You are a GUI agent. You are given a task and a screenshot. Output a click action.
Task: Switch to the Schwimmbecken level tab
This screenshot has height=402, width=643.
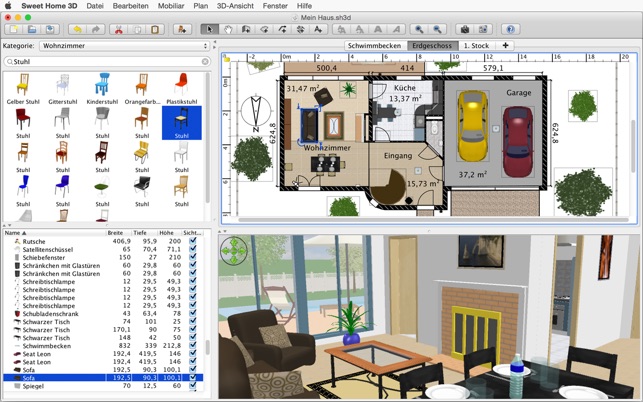374,46
